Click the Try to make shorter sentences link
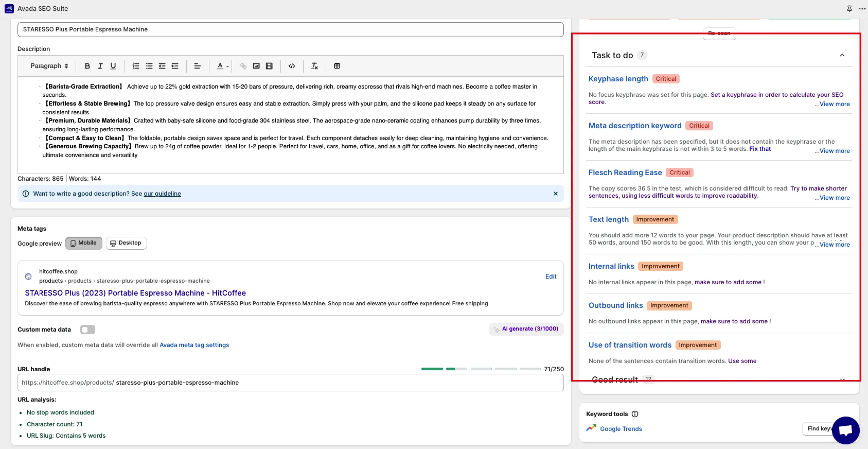The width and height of the screenshot is (868, 449). point(819,188)
